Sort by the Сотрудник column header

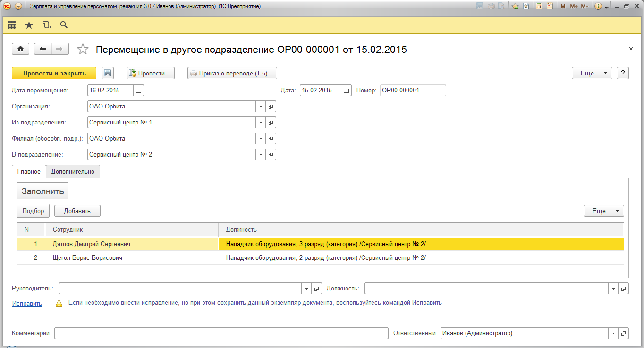pos(132,230)
